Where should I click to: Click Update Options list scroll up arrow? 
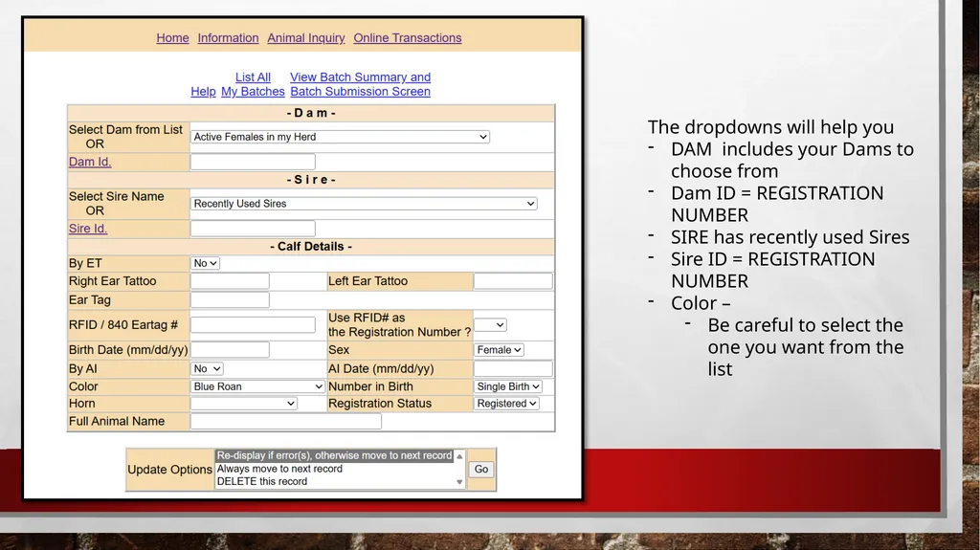click(x=459, y=456)
